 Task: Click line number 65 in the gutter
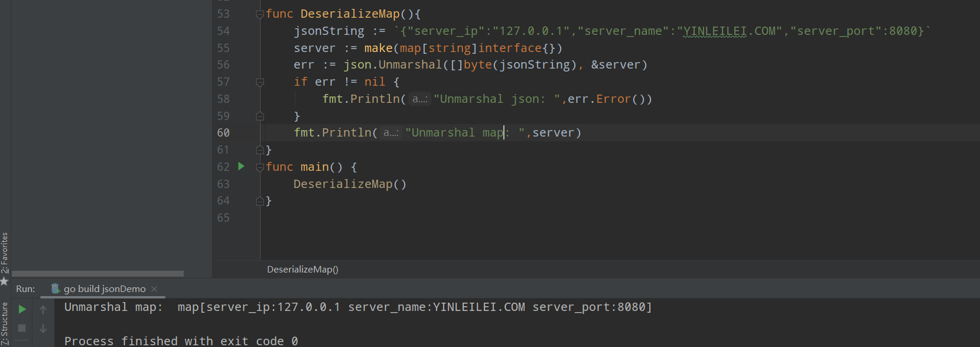[x=223, y=218]
